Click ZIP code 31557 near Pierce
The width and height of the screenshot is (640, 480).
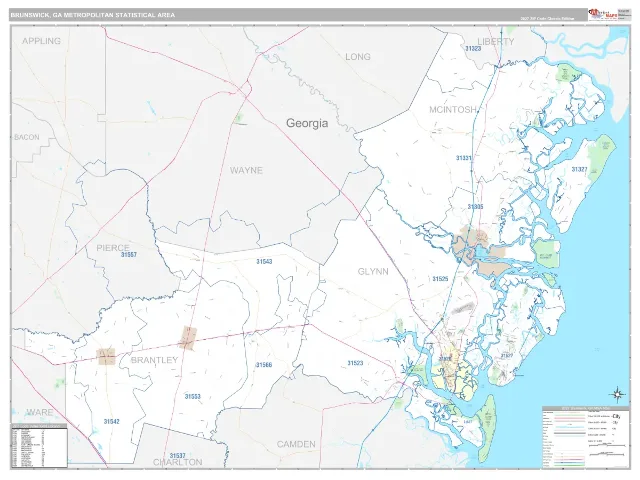pos(129,255)
